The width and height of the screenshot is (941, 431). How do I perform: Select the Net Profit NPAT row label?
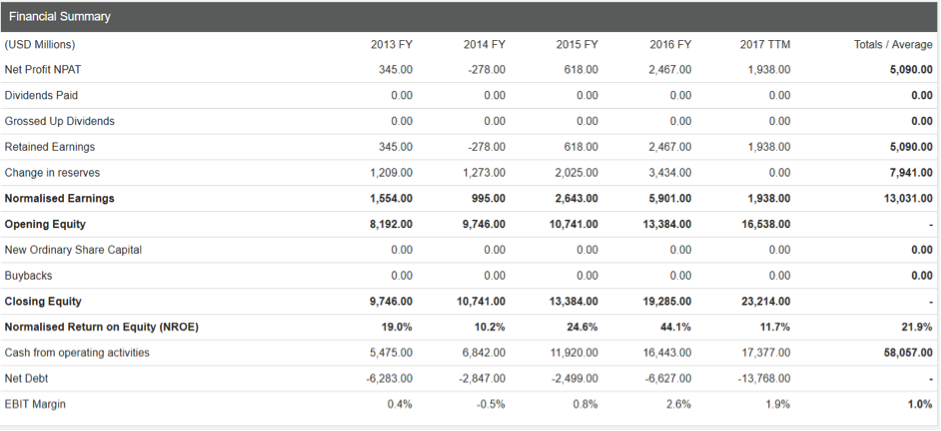[x=43, y=70]
